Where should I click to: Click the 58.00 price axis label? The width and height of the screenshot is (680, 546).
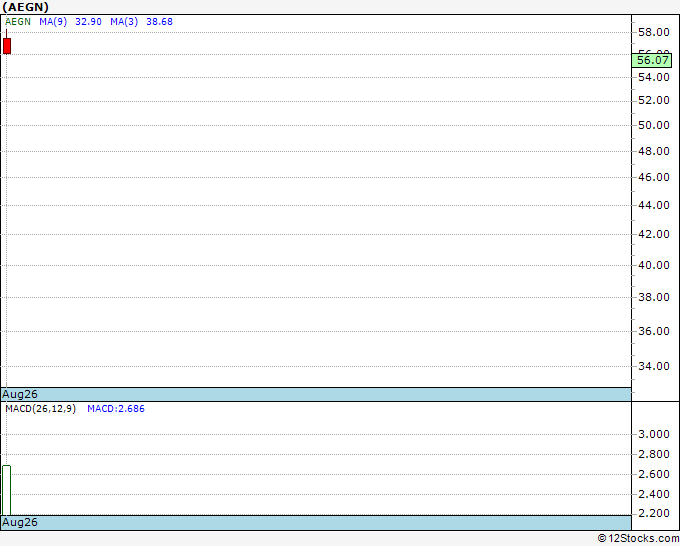[x=654, y=32]
